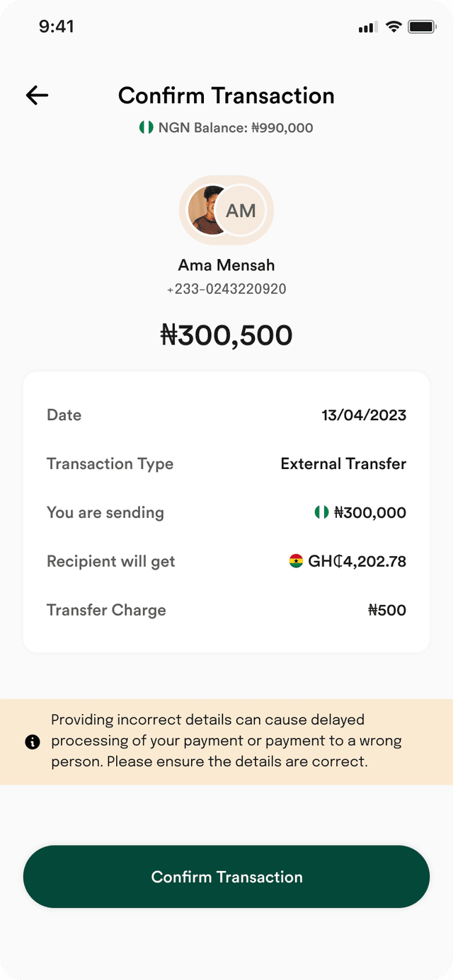
Task: Click the Wi-Fi status icon
Action: point(394,27)
